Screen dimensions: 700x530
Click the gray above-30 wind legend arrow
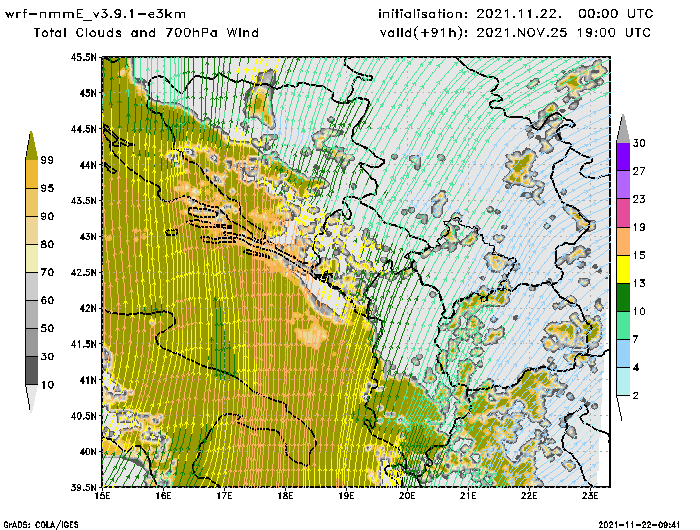point(623,129)
